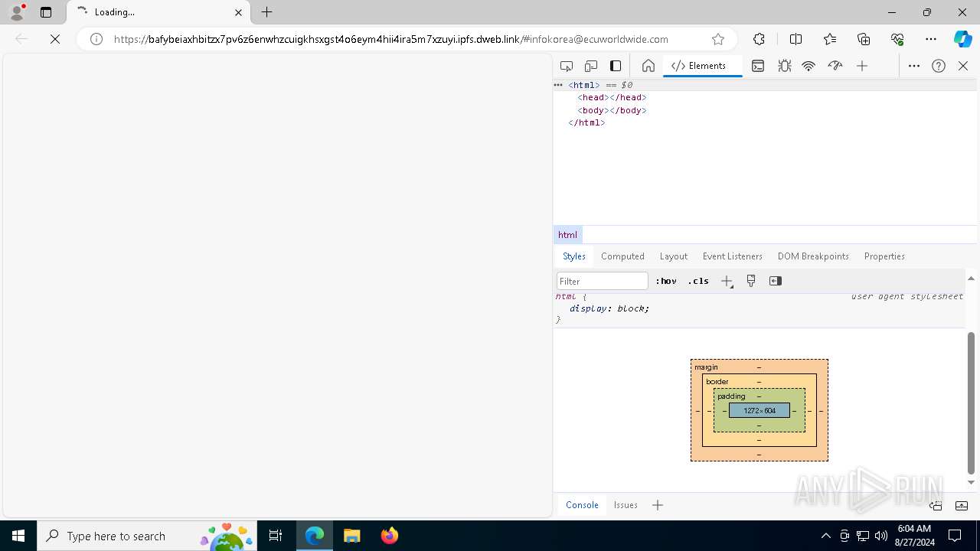Toggle DevTools activity bar dock icon

[616, 66]
